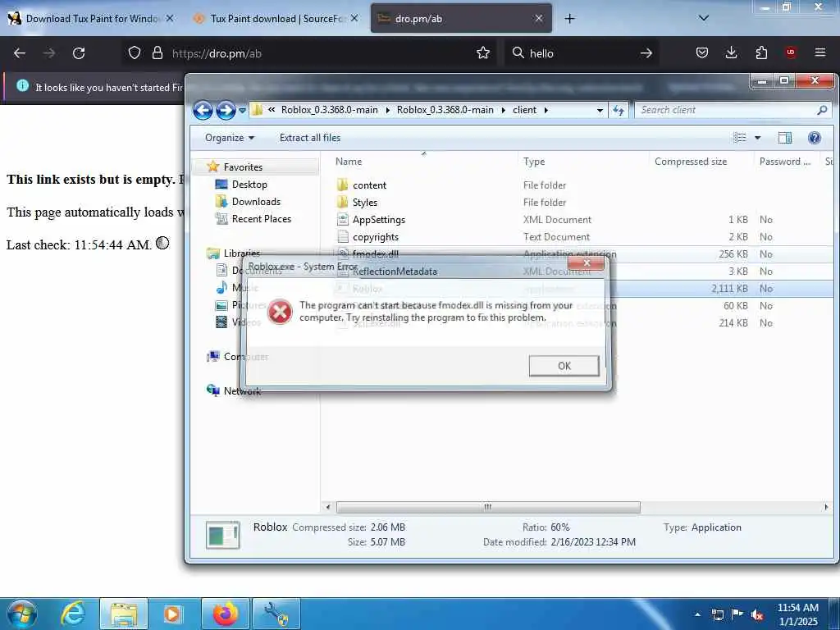The image size is (840, 630).
Task: Open a new Firefox tab
Action: 569,19
